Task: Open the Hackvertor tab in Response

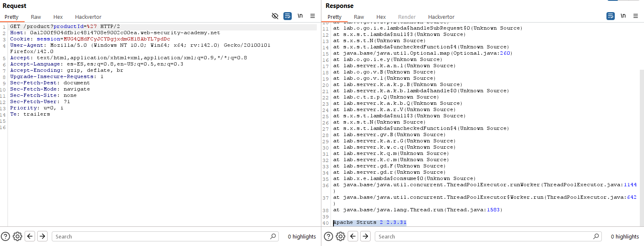Action: (441, 17)
